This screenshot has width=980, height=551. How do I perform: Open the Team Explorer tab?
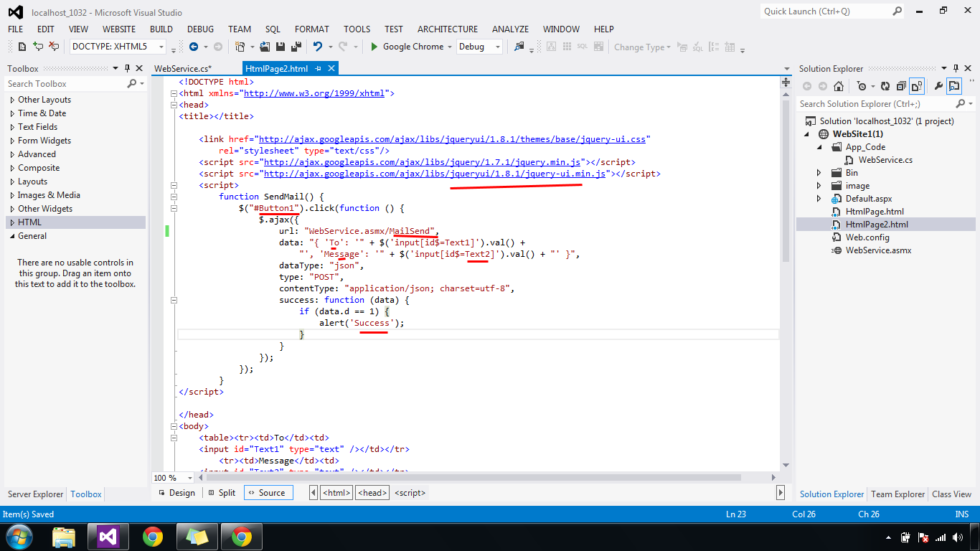pos(897,494)
